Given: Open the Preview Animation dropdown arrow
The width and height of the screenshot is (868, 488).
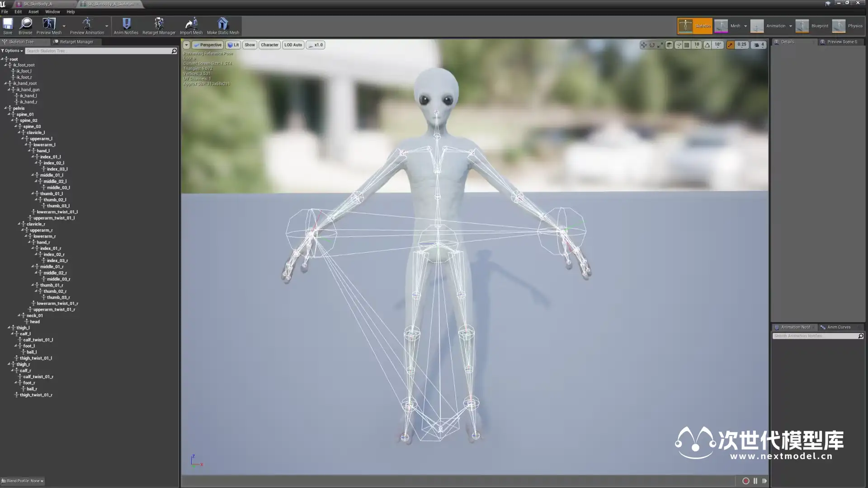Looking at the screenshot, I should coord(107,26).
